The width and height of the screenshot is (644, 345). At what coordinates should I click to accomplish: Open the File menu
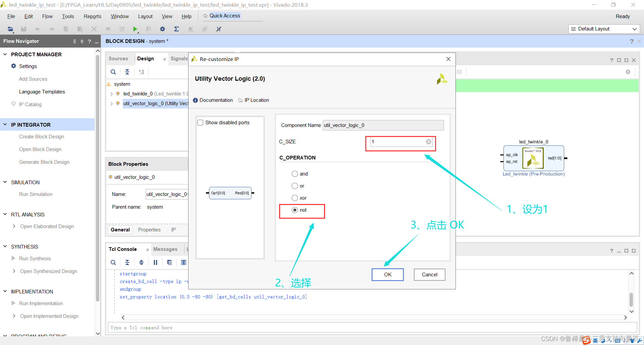(11, 16)
